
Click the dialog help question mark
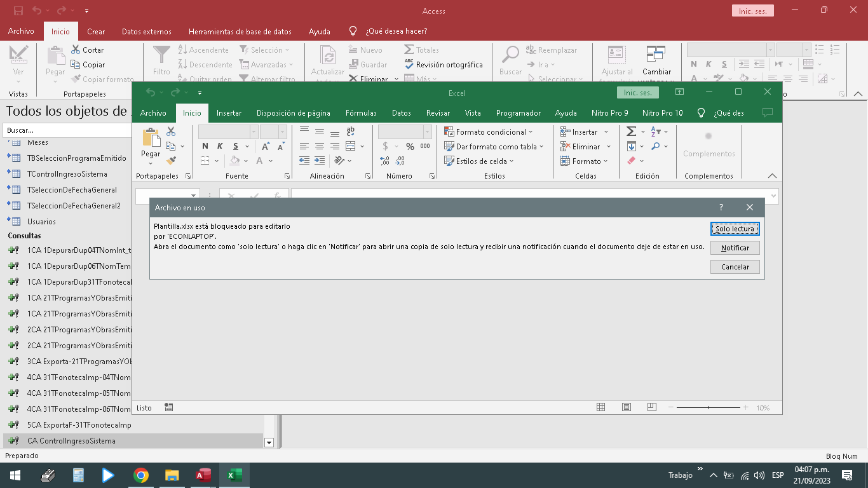721,207
